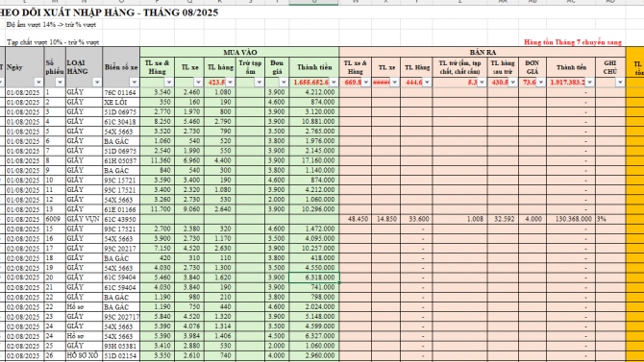Select plate cell 76C 01164
Image resolution: width=644 pixels, height=362 pixels.
[121, 92]
